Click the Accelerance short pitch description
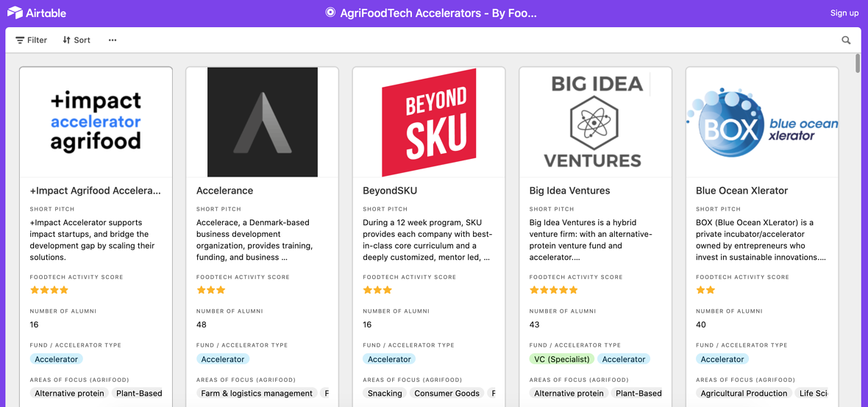 tap(255, 240)
